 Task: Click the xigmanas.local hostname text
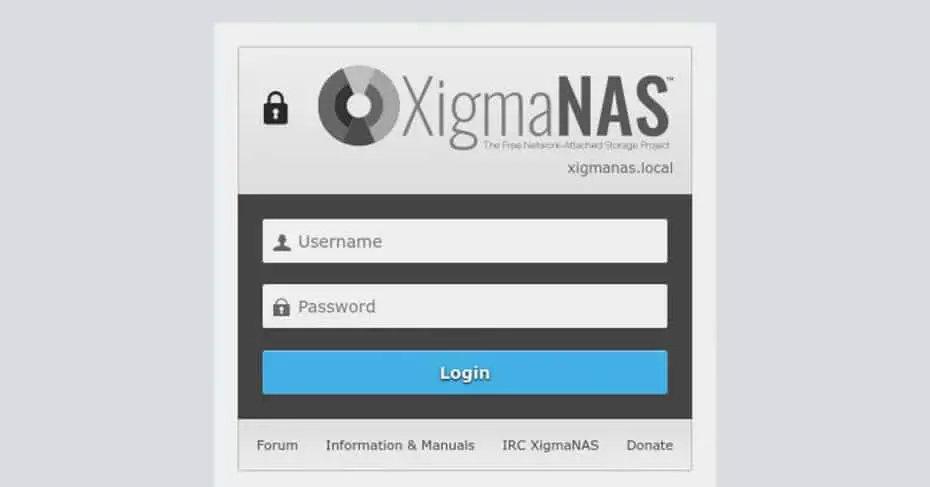pyautogui.click(x=620, y=168)
